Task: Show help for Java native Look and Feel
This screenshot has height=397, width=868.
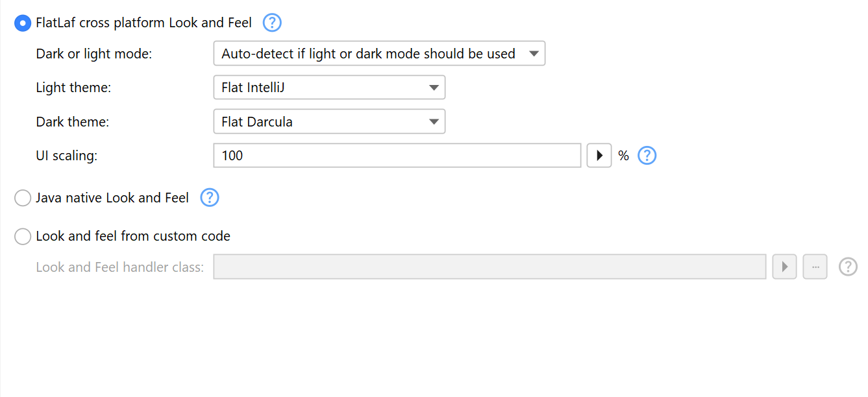Action: tap(210, 198)
